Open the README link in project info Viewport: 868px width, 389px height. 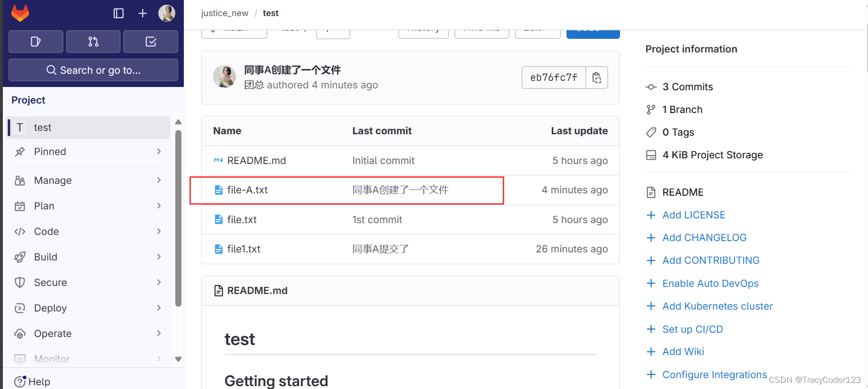click(683, 192)
